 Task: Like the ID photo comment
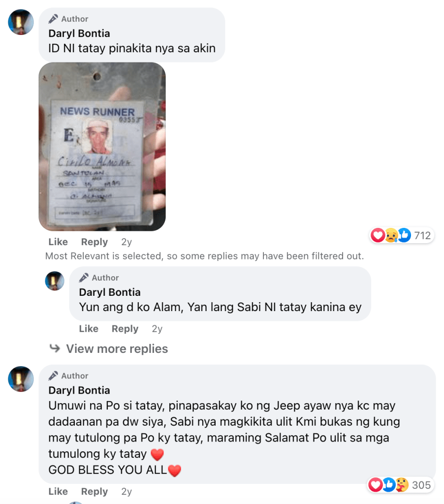(x=58, y=242)
